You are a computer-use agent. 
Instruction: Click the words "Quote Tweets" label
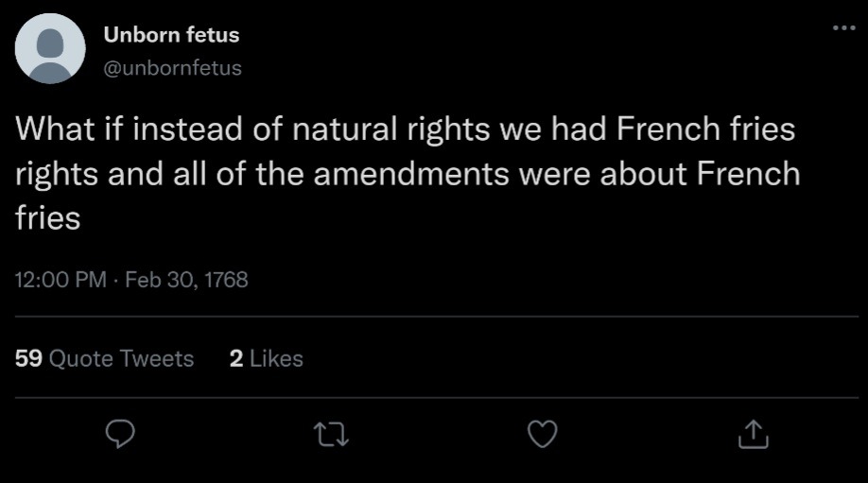(x=120, y=359)
